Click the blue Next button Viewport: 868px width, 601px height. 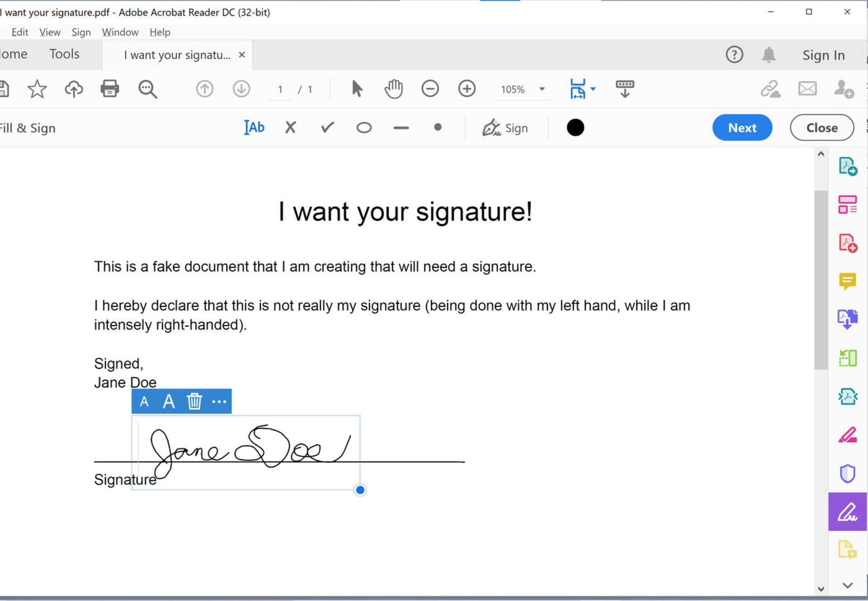(742, 128)
